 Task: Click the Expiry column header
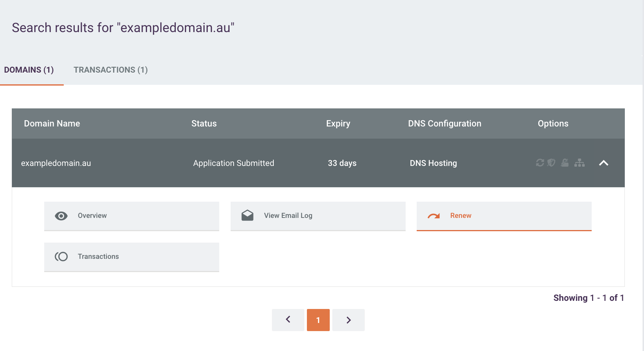pos(338,124)
